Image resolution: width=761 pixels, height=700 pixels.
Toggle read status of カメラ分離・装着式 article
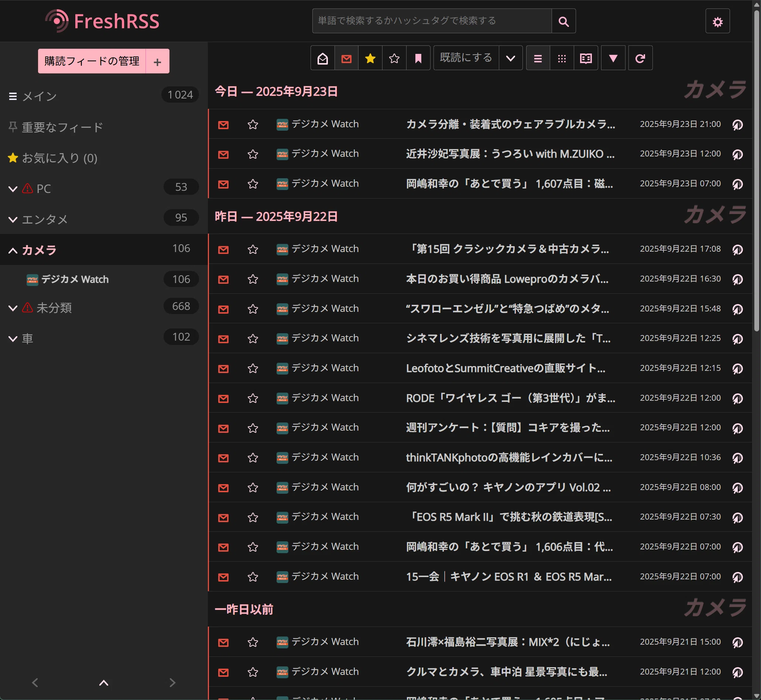pos(223,125)
